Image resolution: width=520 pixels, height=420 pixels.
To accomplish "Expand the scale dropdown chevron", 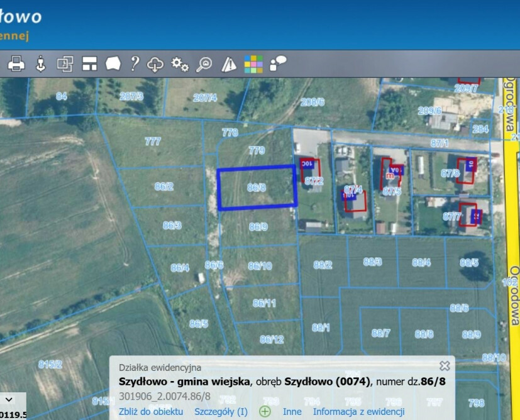I will click(9, 399).
